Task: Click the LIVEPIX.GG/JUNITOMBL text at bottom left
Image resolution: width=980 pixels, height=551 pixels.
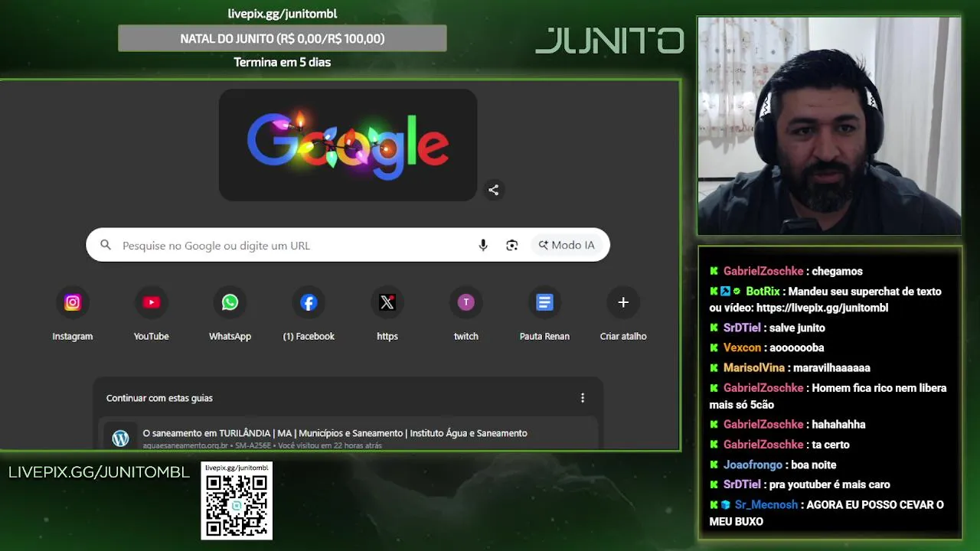Action: [99, 472]
